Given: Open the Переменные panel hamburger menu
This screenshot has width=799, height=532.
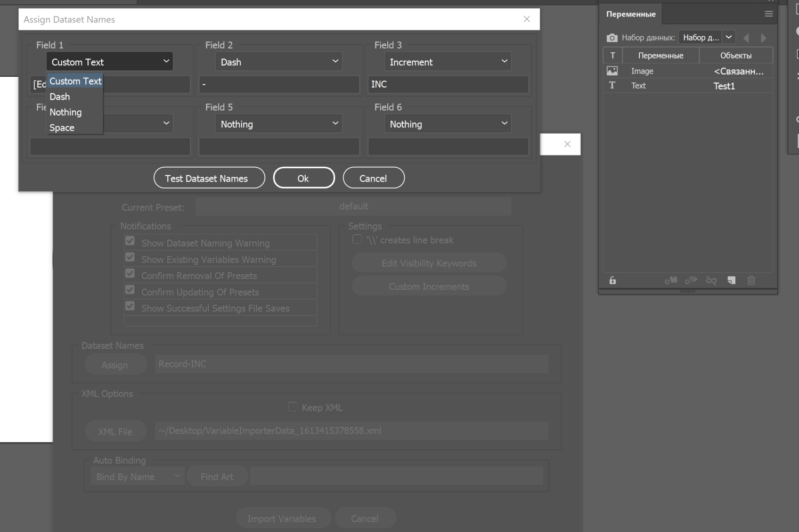Looking at the screenshot, I should (768, 14).
